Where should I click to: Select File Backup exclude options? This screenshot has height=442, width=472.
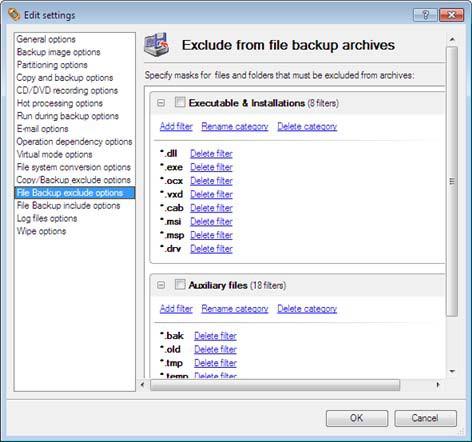click(75, 193)
